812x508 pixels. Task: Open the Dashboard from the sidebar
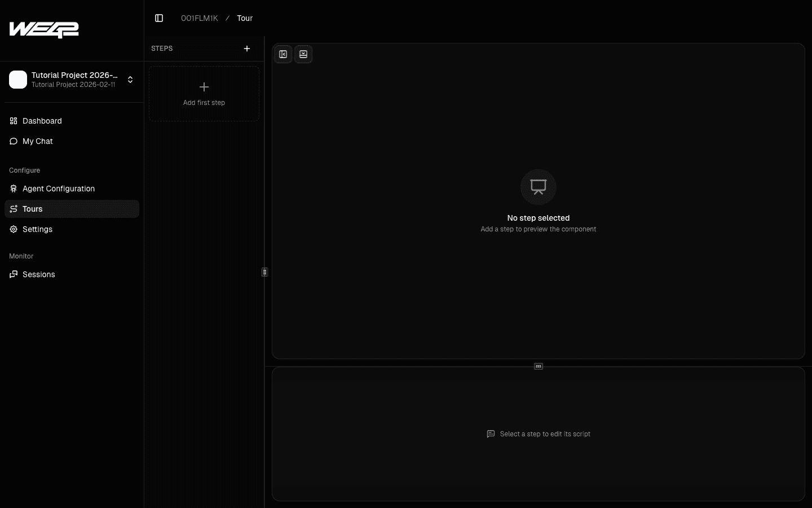42,121
